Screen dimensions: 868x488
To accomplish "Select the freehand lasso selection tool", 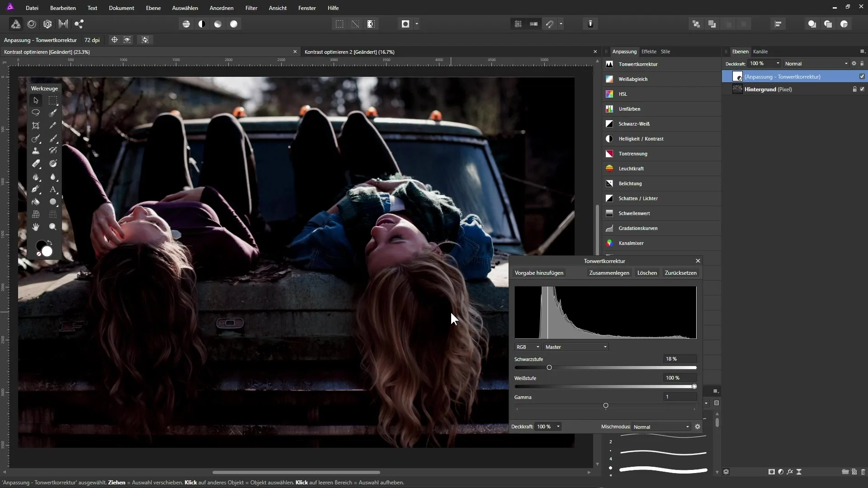I will [36, 113].
